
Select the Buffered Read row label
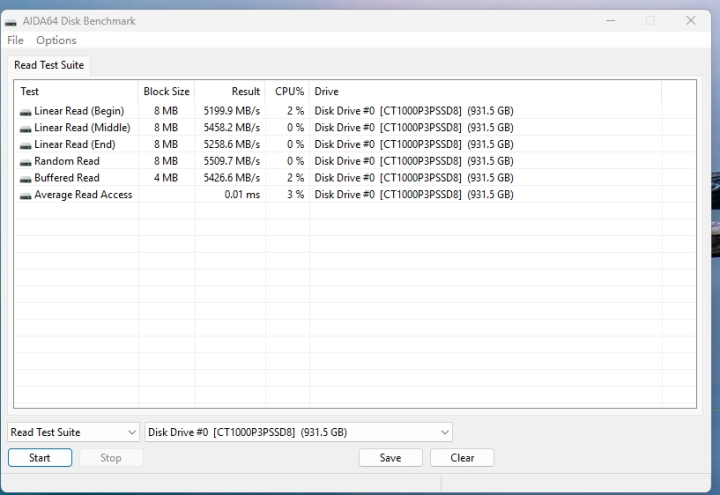(67, 178)
